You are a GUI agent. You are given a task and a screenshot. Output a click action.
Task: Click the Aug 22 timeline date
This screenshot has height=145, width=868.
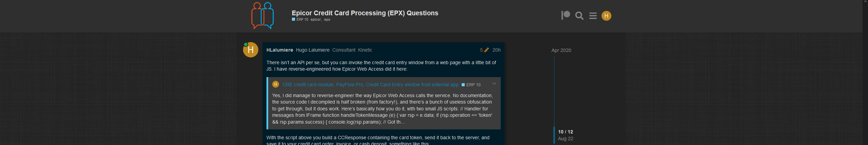click(566, 139)
